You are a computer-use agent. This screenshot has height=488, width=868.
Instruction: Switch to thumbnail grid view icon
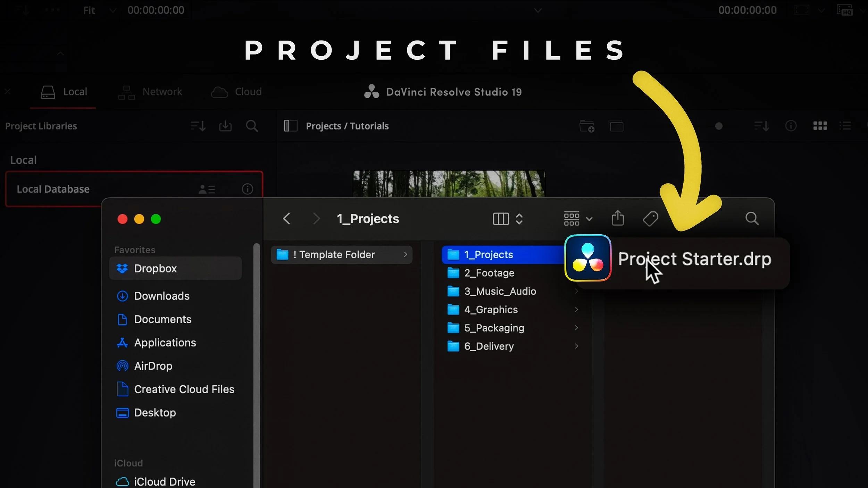tap(820, 126)
